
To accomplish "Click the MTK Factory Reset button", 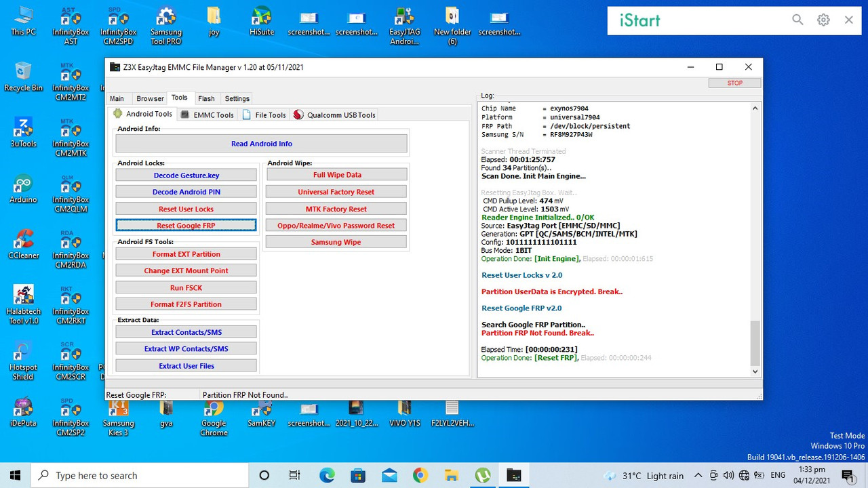I will point(337,209).
